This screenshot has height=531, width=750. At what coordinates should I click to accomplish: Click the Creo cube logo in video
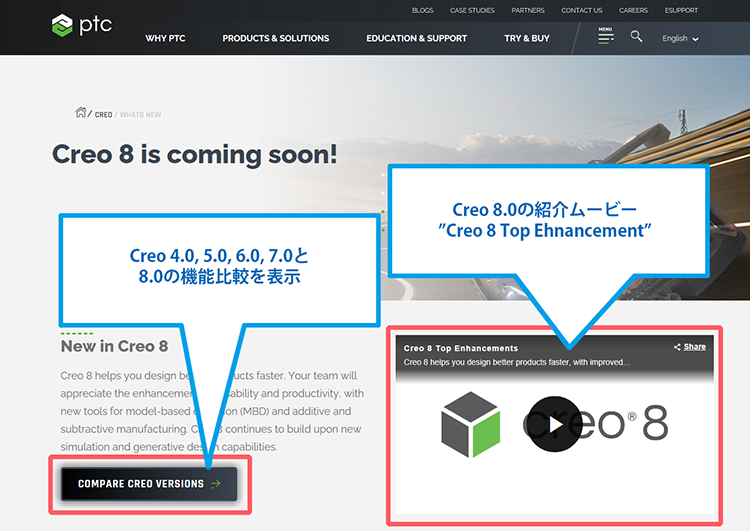tap(471, 425)
